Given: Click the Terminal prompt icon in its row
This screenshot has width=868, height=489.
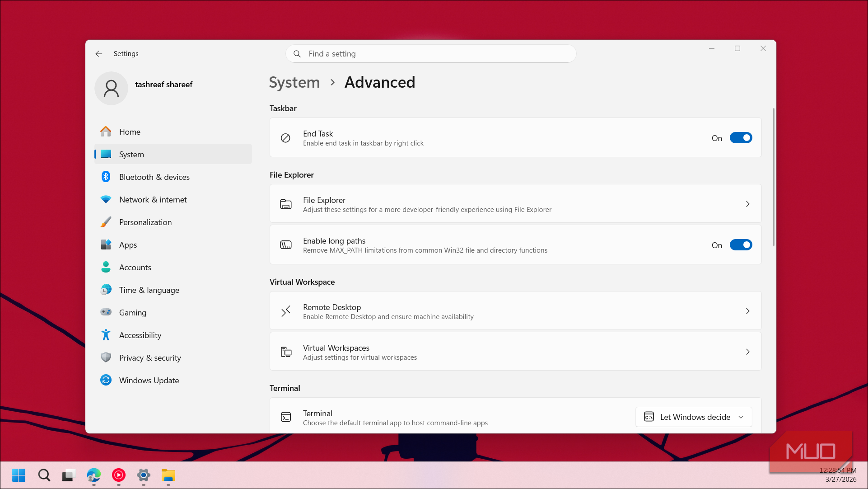Looking at the screenshot, I should 286,417.
